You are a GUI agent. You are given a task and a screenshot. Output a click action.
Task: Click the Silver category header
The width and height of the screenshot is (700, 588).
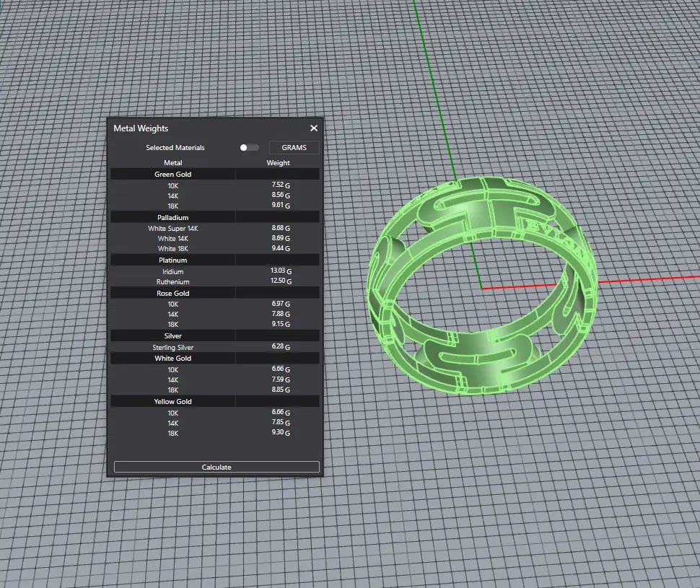pyautogui.click(x=173, y=336)
